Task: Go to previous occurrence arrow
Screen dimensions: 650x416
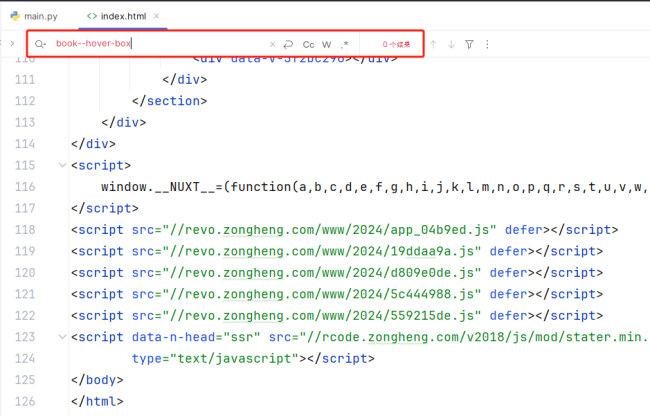Action: [x=433, y=44]
